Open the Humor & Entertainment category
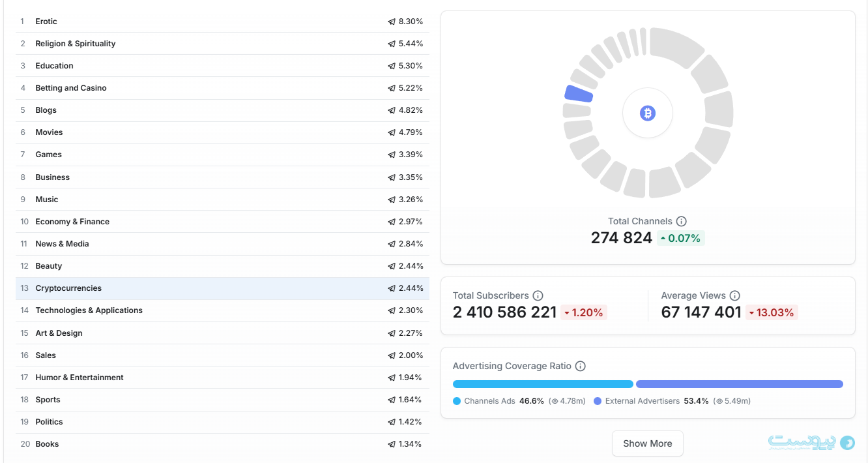Viewport: 868px width, 463px height. 80,378
